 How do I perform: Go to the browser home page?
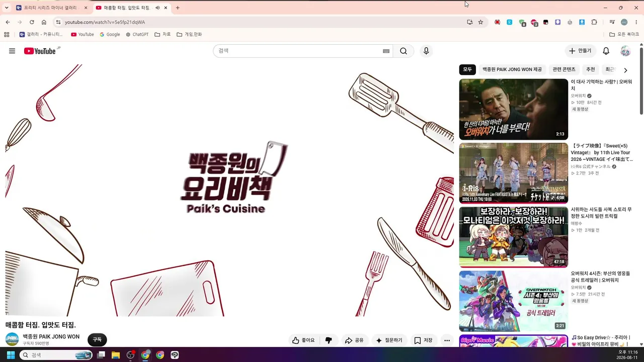[x=44, y=22]
